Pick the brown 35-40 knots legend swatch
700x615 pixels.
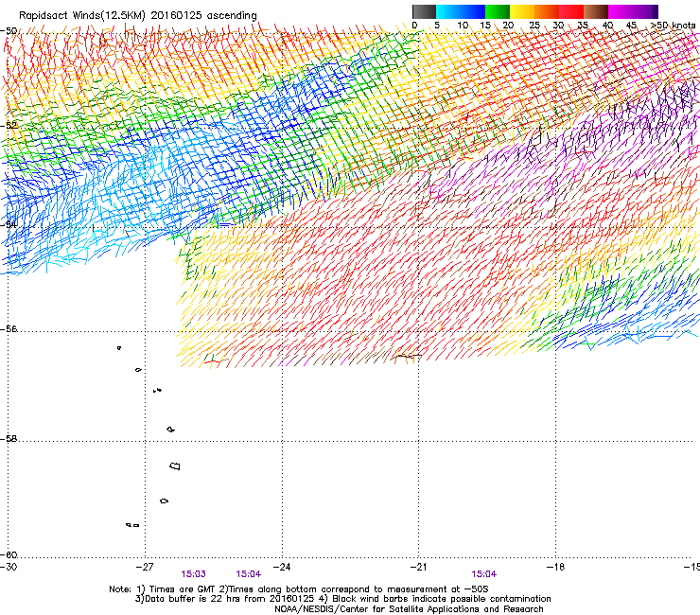(x=596, y=11)
